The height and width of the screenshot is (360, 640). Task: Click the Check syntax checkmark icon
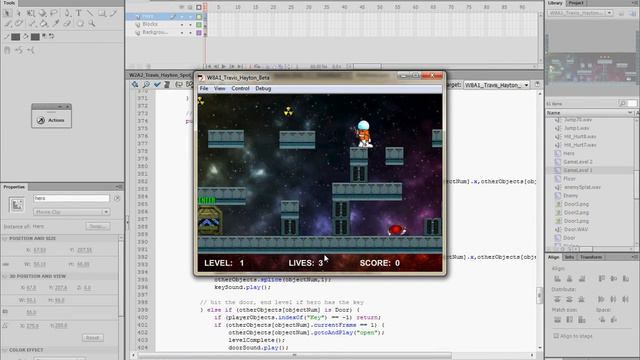point(157,84)
